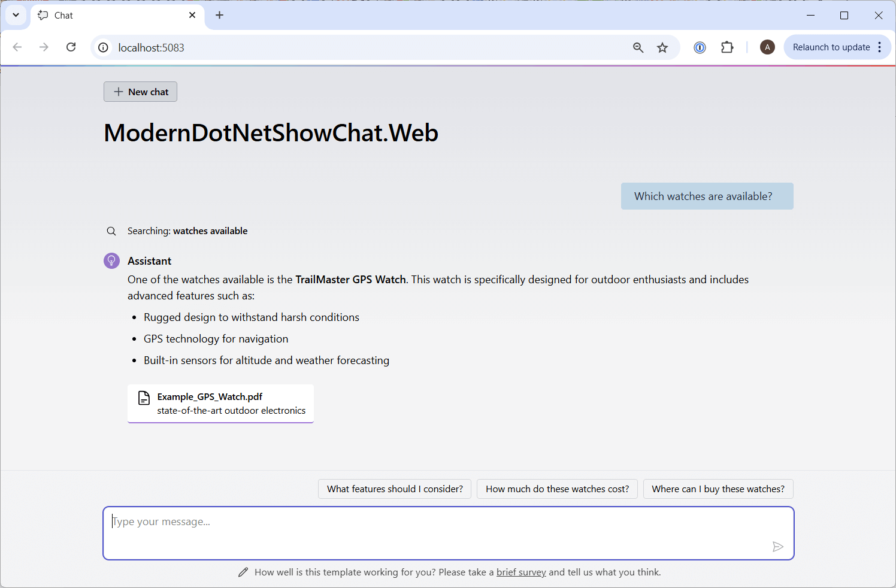The height and width of the screenshot is (588, 896).
Task: Open the Extensions puzzle menu
Action: (727, 47)
